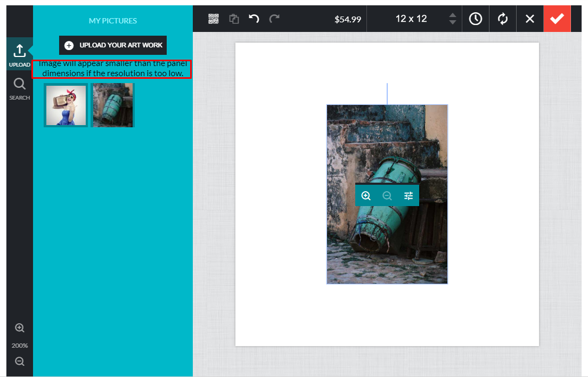Undo the last action
Viewport: 588px width, 377px height.
pos(254,18)
